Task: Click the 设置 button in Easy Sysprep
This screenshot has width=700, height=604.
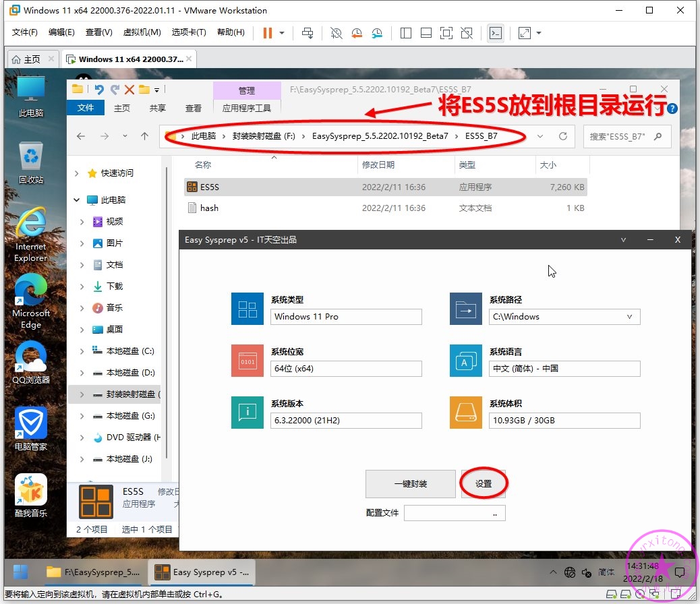Action: pos(484,483)
